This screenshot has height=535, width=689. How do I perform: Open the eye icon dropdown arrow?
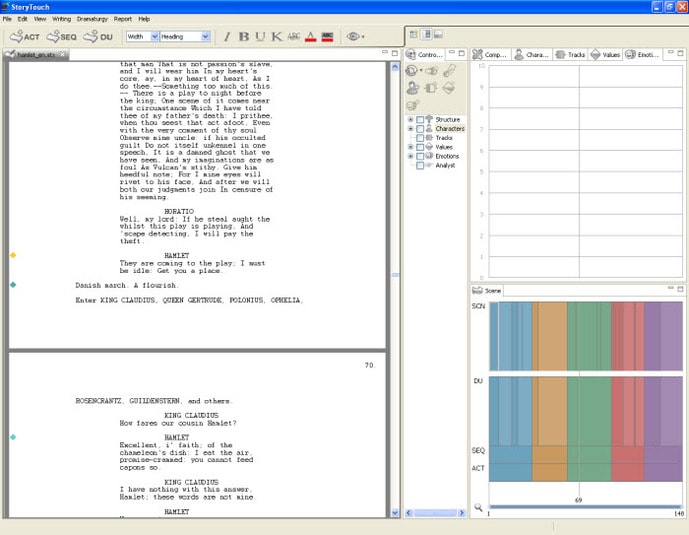point(363,37)
